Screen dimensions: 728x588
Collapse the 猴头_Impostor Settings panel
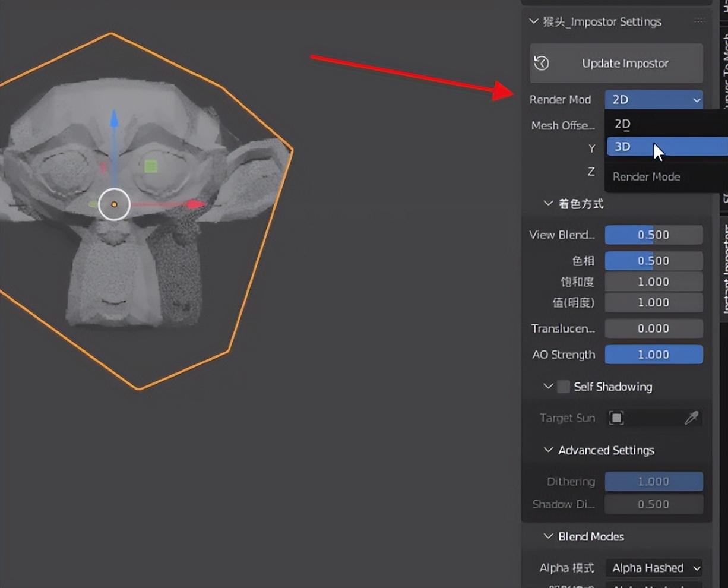[534, 22]
